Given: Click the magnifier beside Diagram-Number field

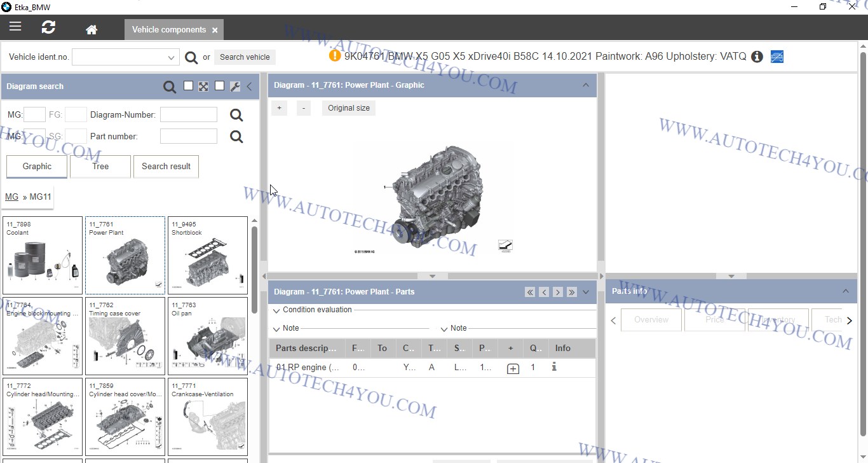Looking at the screenshot, I should point(236,115).
